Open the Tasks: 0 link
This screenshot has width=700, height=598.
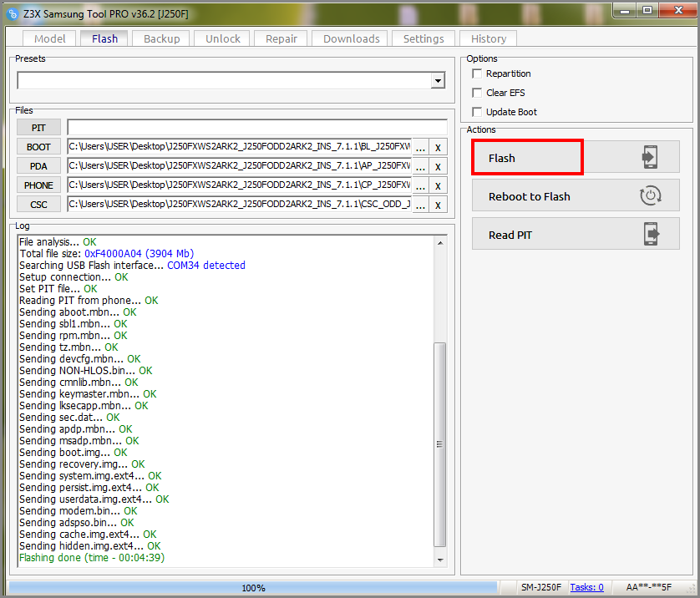(586, 587)
